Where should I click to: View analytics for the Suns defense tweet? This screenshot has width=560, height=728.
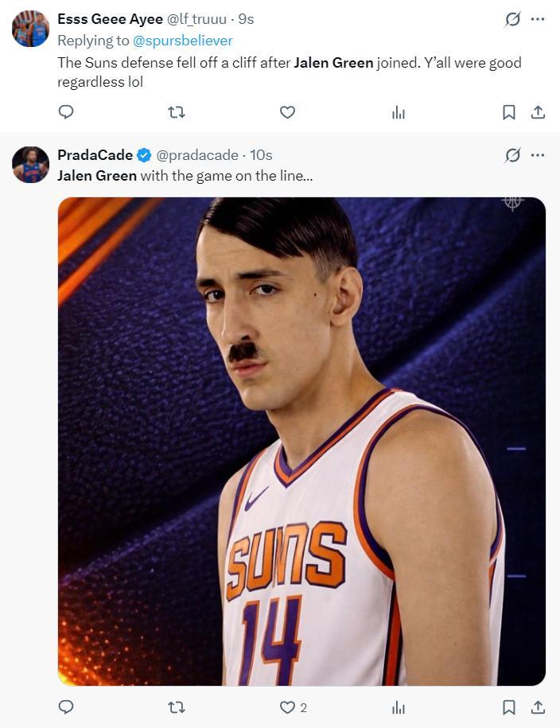399,113
